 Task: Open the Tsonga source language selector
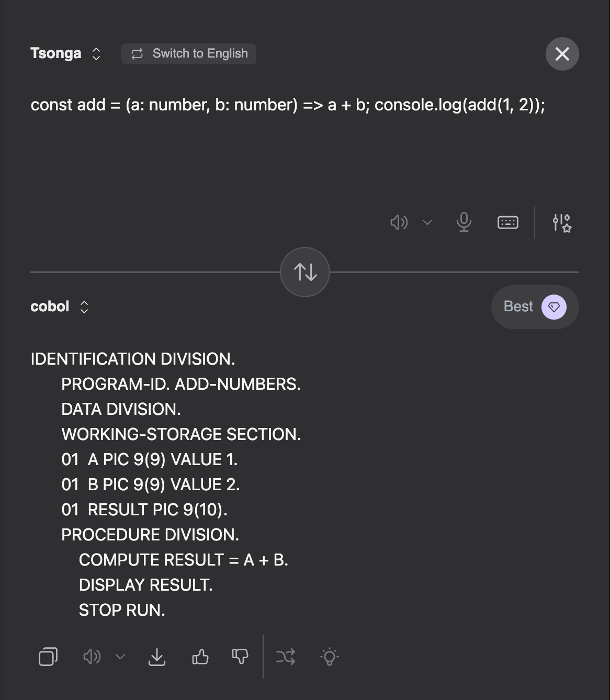(65, 53)
